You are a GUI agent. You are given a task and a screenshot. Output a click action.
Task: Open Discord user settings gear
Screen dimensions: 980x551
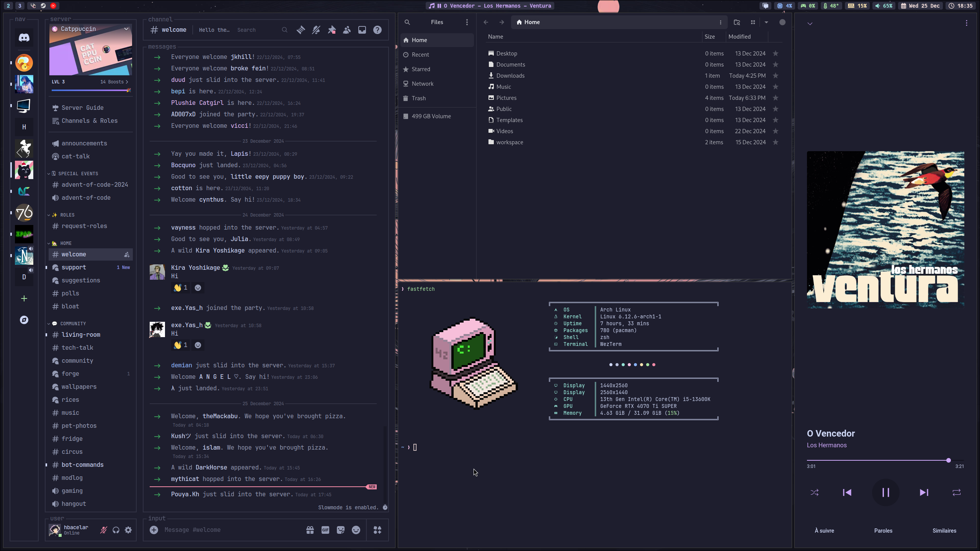coord(128,530)
